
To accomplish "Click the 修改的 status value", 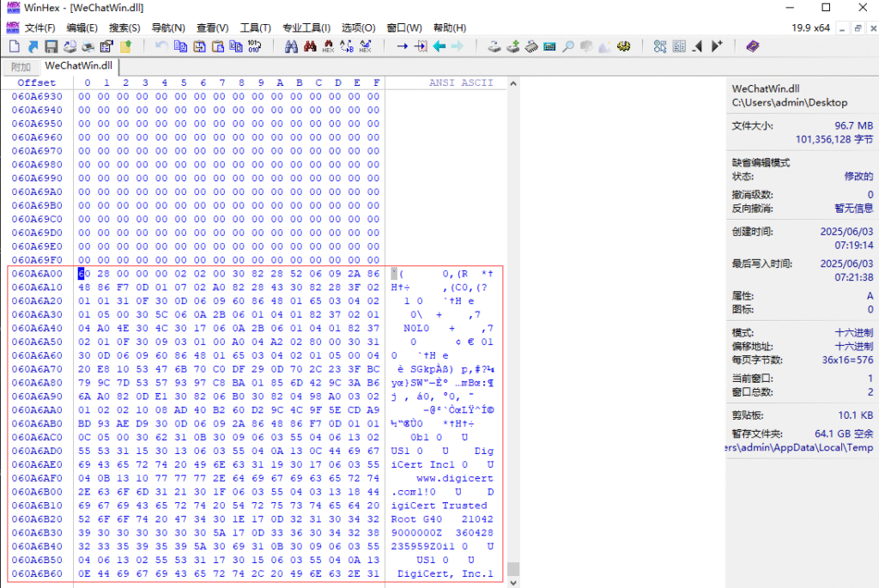I will tap(858, 176).
